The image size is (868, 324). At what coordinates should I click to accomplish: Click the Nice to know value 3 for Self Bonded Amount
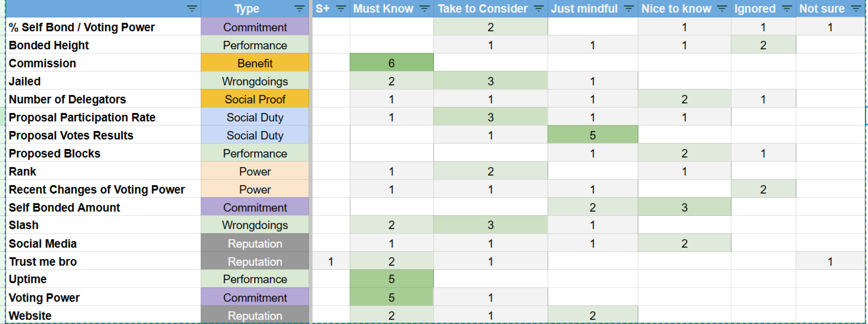pyautogui.click(x=684, y=207)
